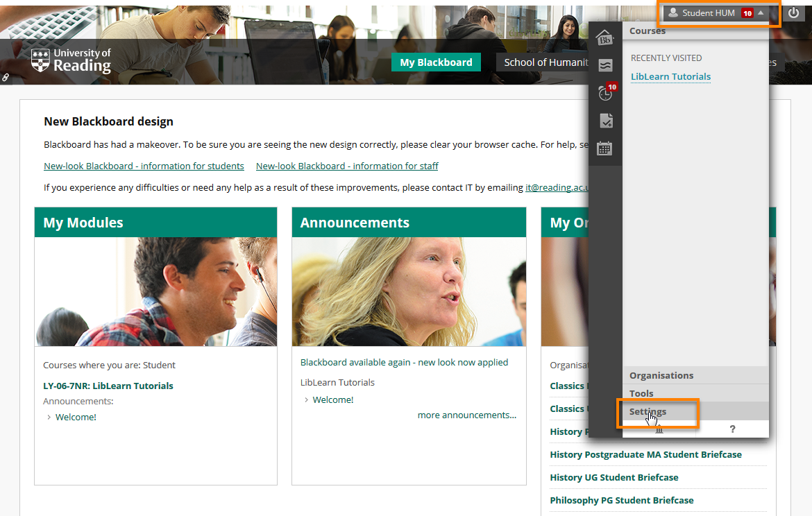Open New-look Blackboard information for students
Image resolution: width=812 pixels, height=516 pixels.
click(144, 166)
